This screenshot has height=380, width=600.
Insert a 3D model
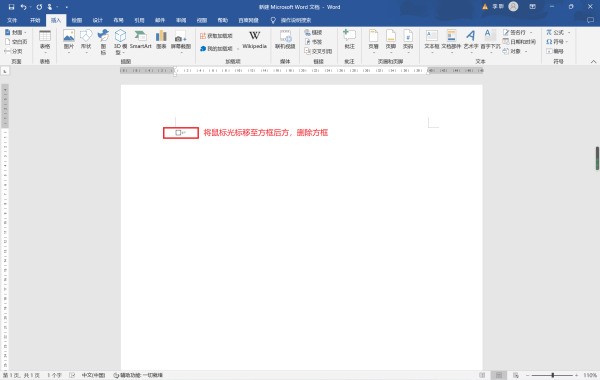point(120,41)
